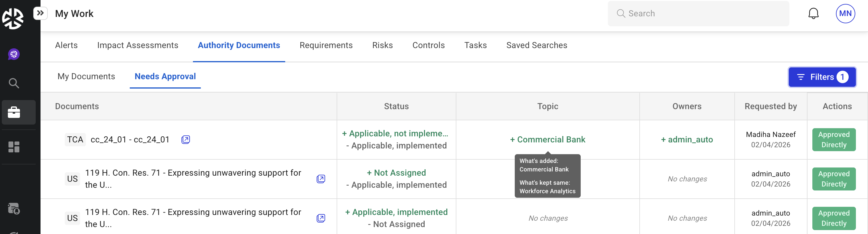Image resolution: width=868 pixels, height=234 pixels.
Task: Click the Topic column header
Action: [547, 106]
